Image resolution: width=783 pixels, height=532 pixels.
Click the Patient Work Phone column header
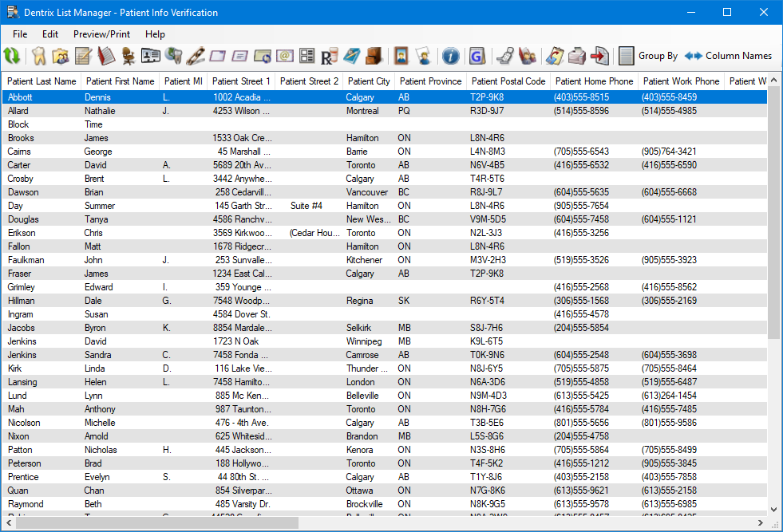pos(681,81)
